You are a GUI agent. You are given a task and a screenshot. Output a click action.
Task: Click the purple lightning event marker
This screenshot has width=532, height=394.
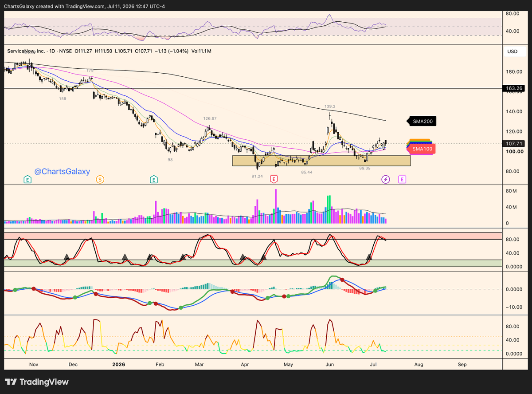point(386,179)
